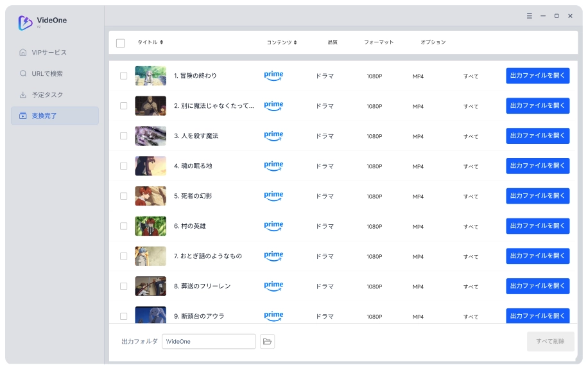The width and height of the screenshot is (588, 370).
Task: Click すべて in row 1. 冒険の終わり
Action: point(471,76)
